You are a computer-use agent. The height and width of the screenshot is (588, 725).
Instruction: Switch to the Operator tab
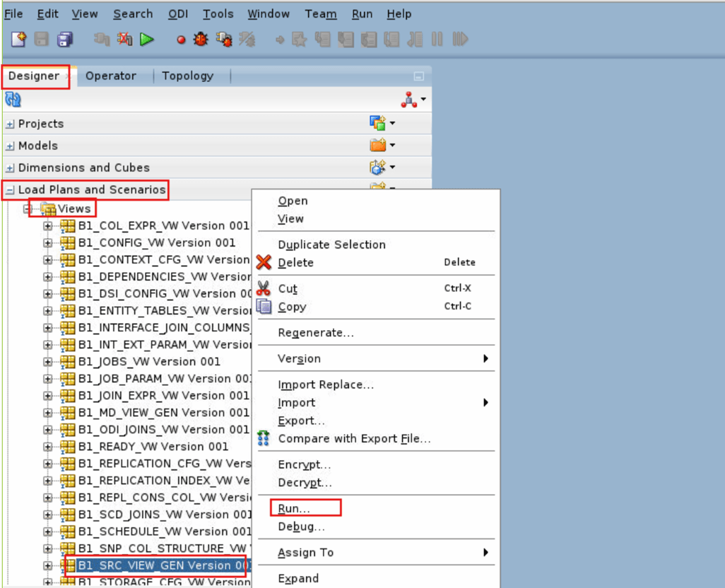tap(110, 76)
